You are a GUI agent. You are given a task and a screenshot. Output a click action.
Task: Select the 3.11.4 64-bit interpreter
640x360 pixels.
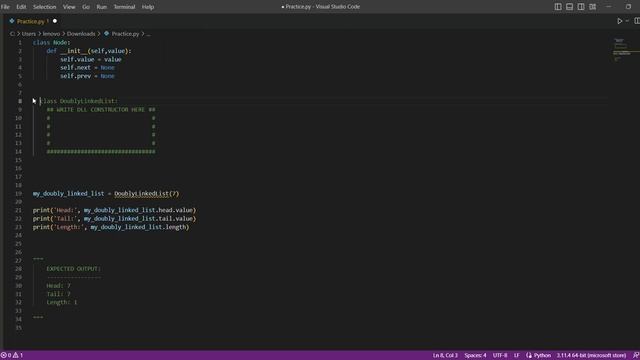(591, 355)
